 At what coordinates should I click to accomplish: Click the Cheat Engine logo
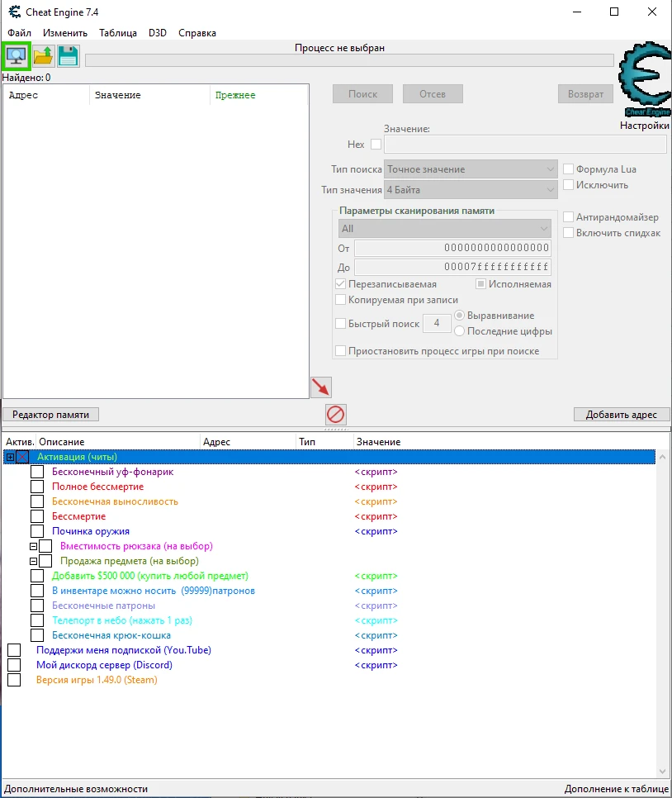(x=645, y=79)
